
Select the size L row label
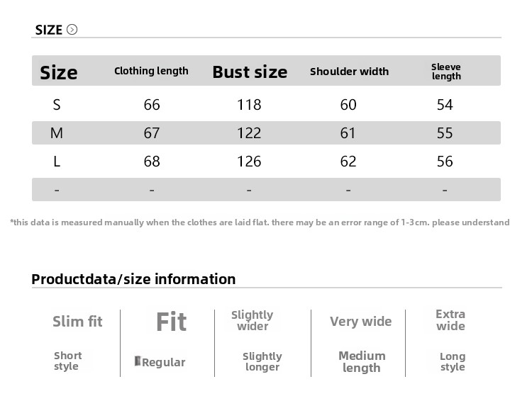[57, 162]
